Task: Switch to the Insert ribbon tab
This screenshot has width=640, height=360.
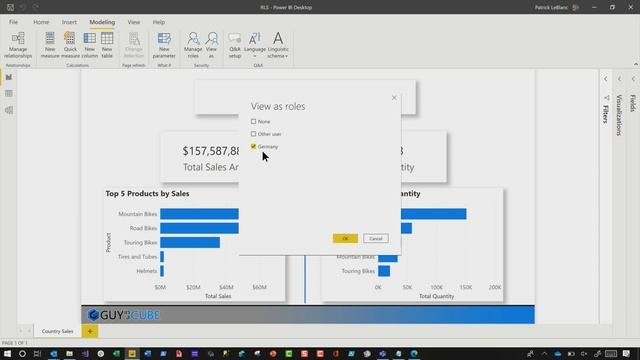Action: pos(69,22)
